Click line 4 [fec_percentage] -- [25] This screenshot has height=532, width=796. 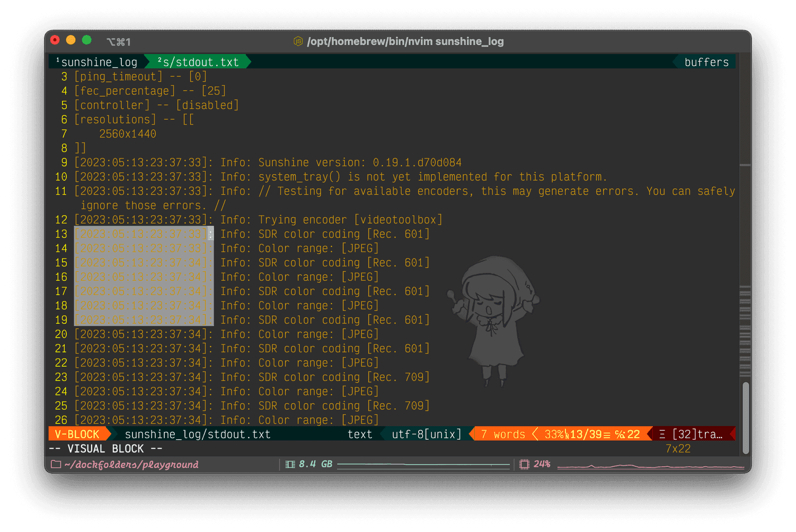click(150, 91)
